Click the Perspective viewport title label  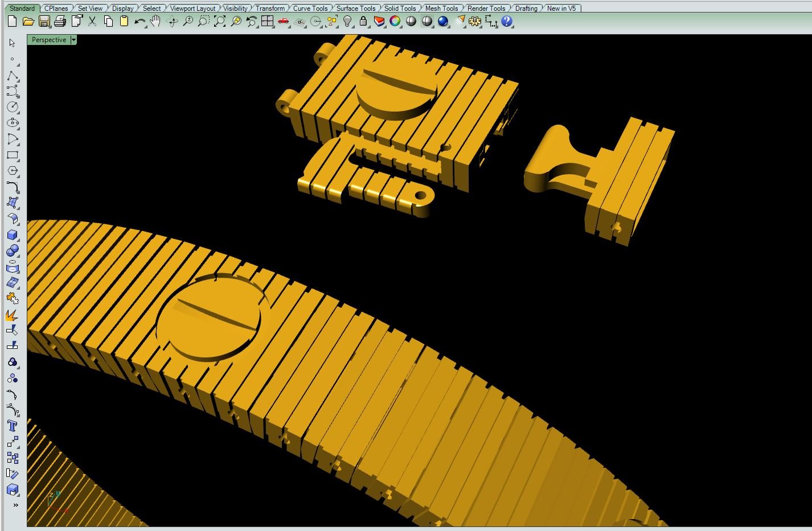click(x=49, y=40)
